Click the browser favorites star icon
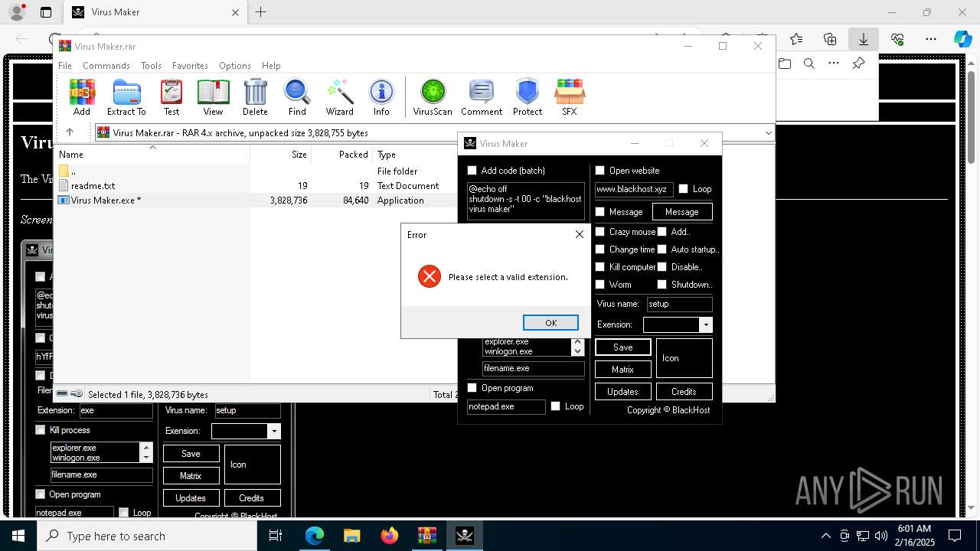 (x=796, y=39)
